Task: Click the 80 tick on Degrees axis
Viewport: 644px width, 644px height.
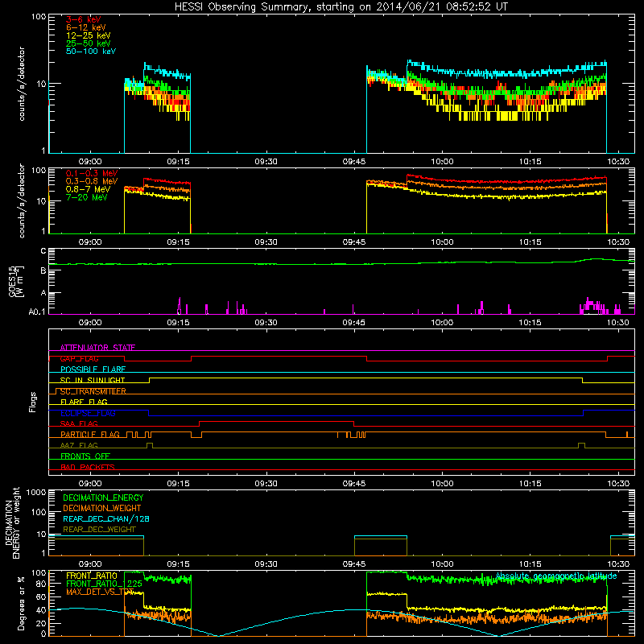Action: pos(41,584)
